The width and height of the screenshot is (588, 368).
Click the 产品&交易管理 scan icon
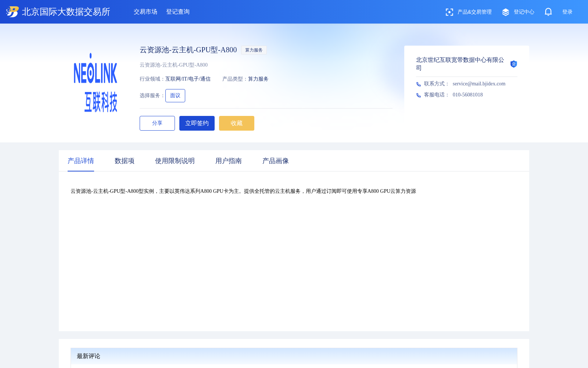[449, 12]
